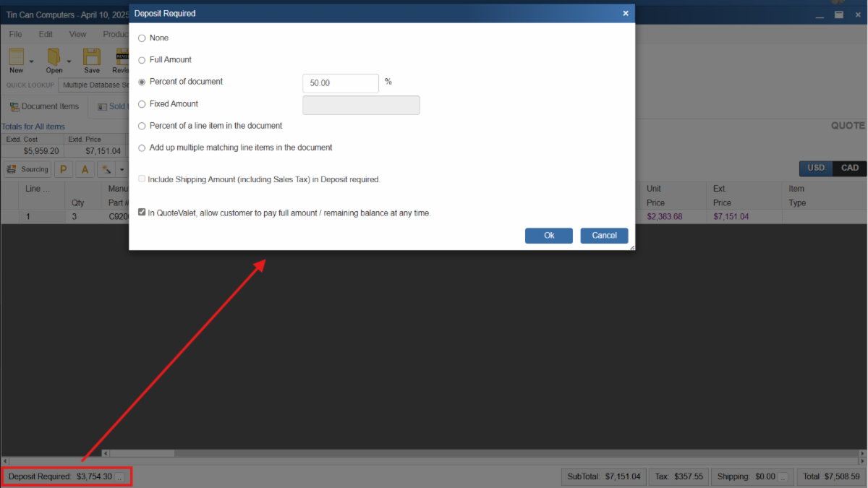Expand the arrow next to the wand tool

[x=122, y=170]
